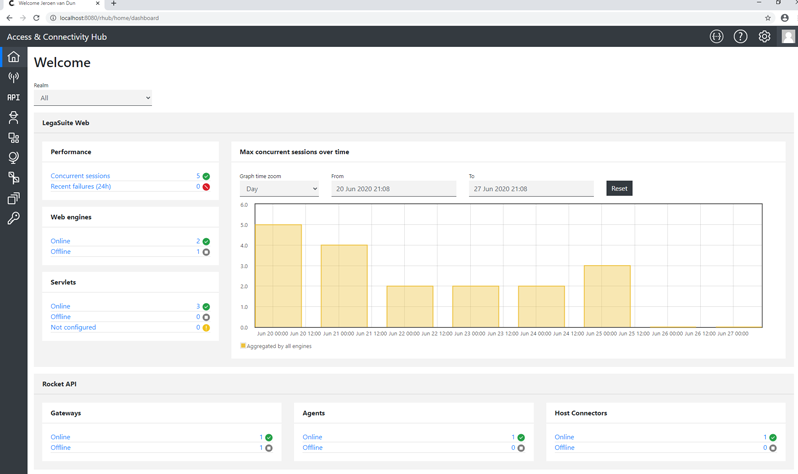The width and height of the screenshot is (798, 474).
Task: Open Gateways Online link
Action: pos(60,437)
